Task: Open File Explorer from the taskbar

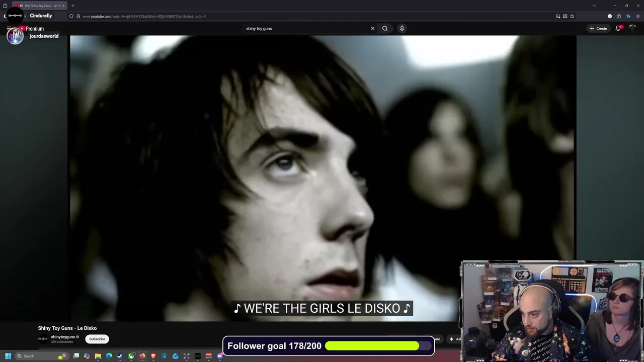Action: (x=98, y=356)
